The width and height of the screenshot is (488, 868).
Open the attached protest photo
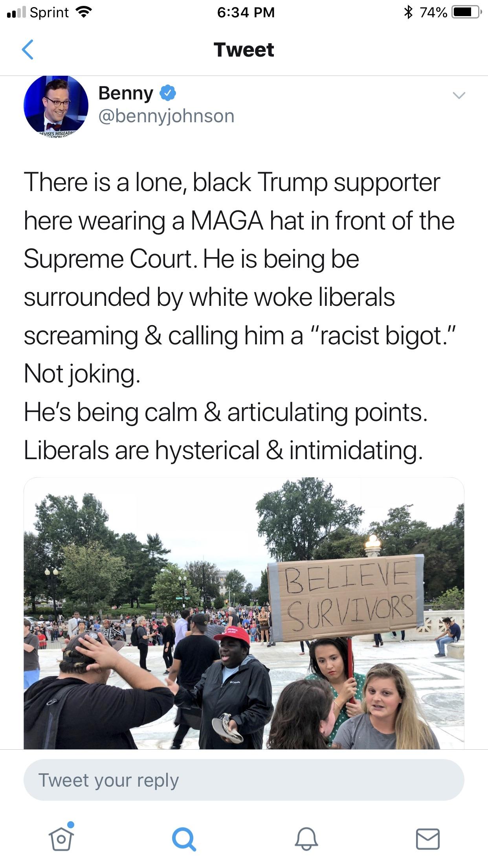[x=244, y=613]
